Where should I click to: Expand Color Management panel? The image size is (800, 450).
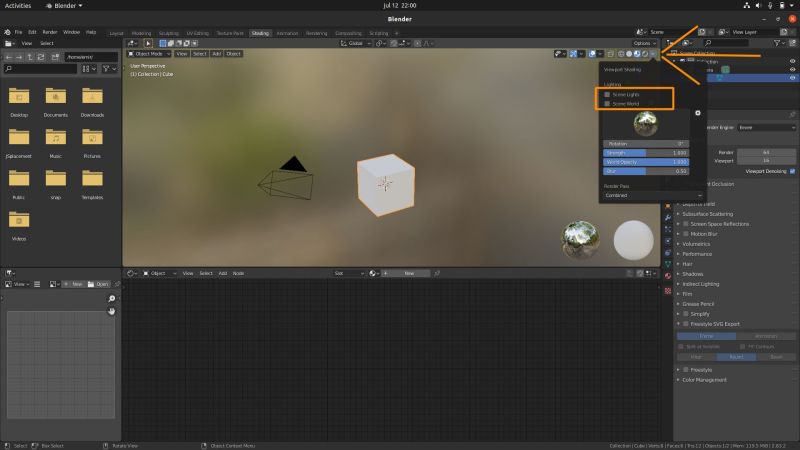pos(704,380)
